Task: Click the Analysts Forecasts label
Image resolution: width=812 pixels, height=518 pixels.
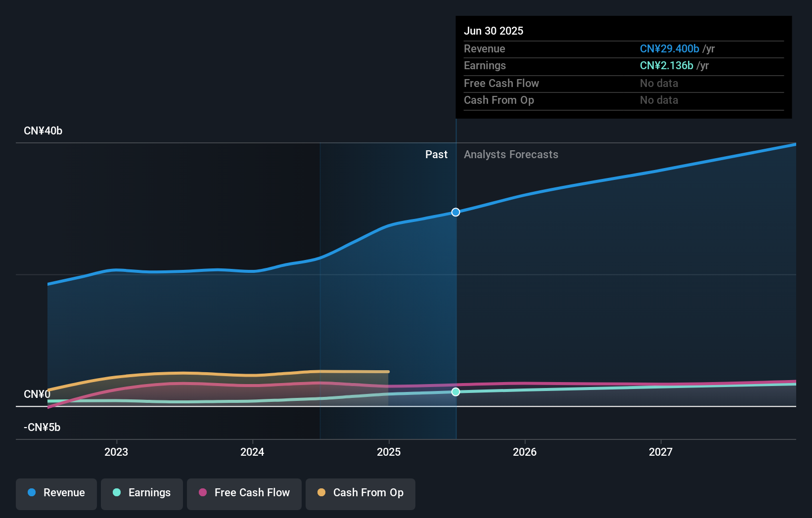Action: click(x=511, y=155)
